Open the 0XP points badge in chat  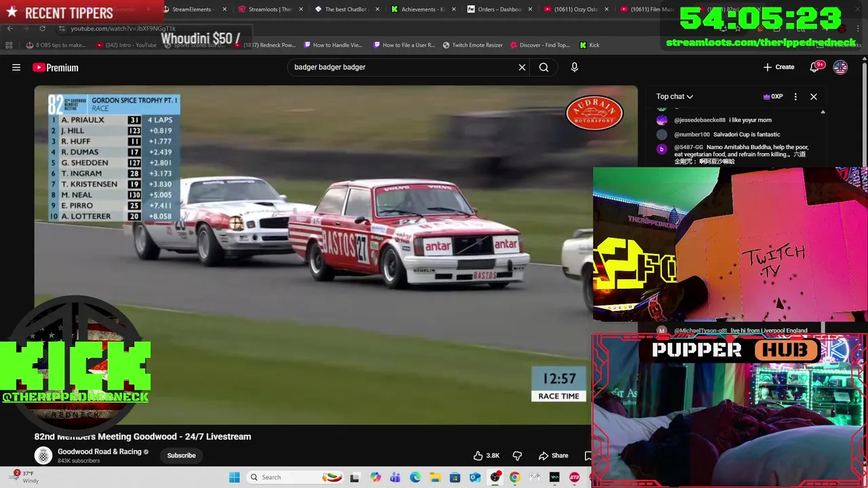pyautogui.click(x=773, y=96)
